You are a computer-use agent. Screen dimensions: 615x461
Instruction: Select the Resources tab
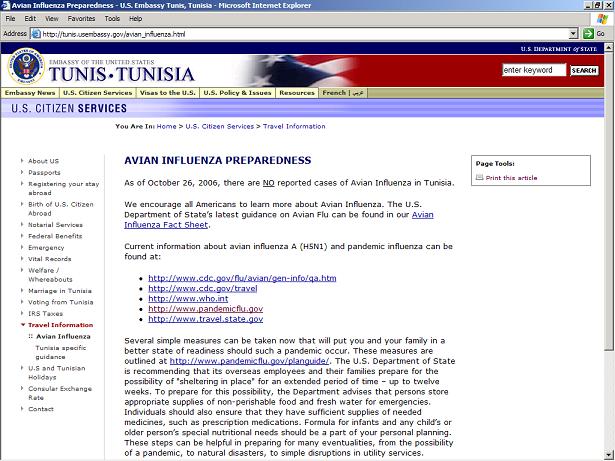[x=297, y=93]
